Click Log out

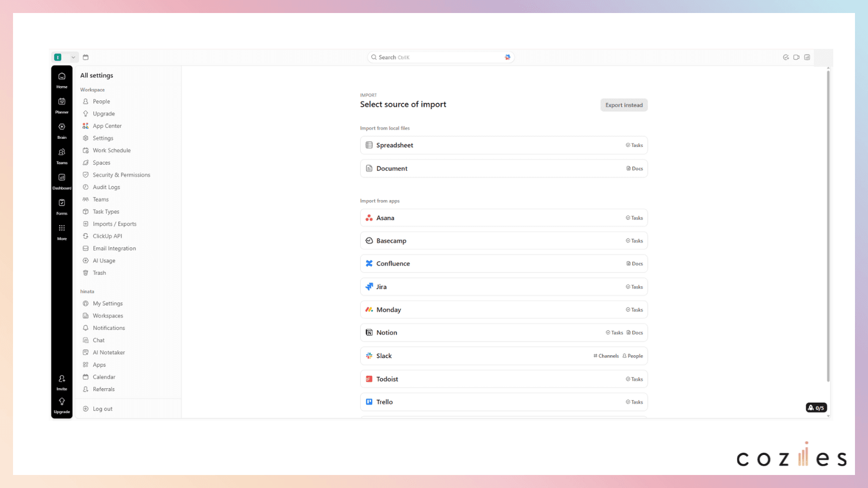click(x=103, y=409)
